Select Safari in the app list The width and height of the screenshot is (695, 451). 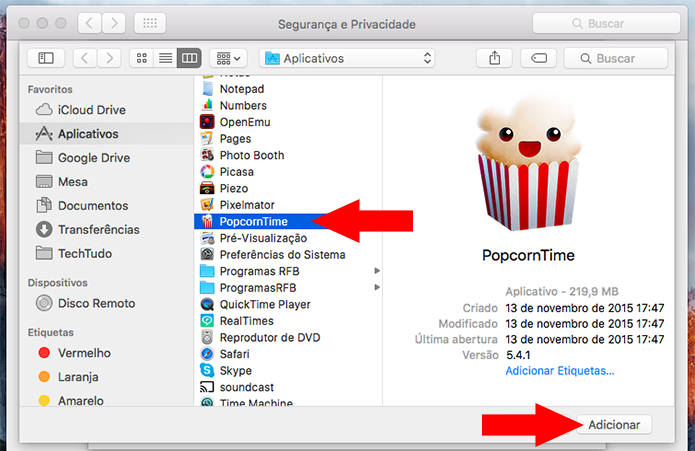[x=288, y=354]
